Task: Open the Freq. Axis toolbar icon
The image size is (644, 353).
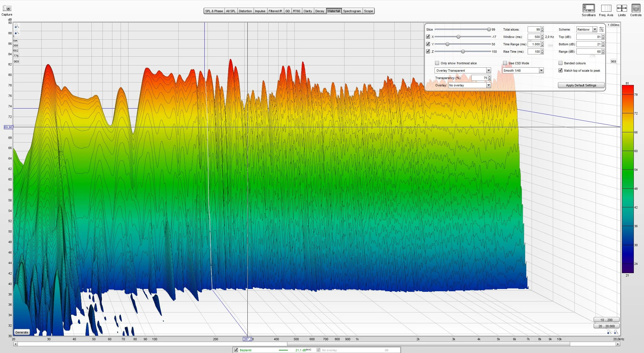Action: (x=606, y=8)
